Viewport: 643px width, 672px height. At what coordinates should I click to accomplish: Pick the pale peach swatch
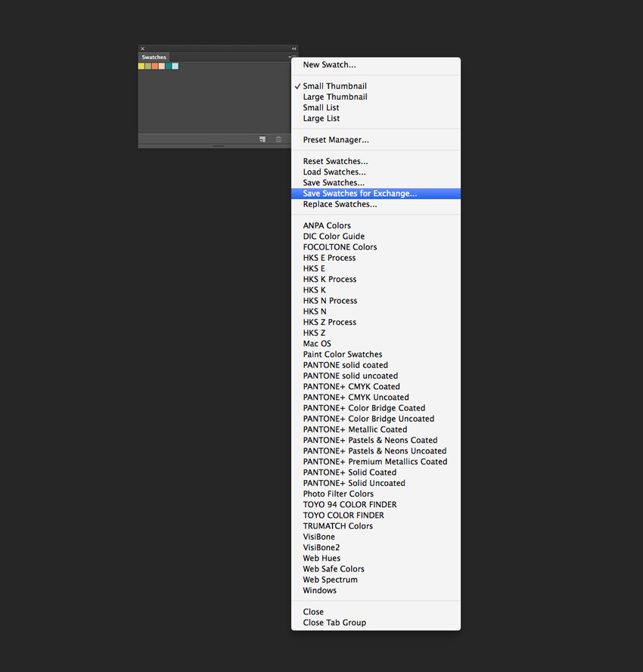tap(162, 66)
